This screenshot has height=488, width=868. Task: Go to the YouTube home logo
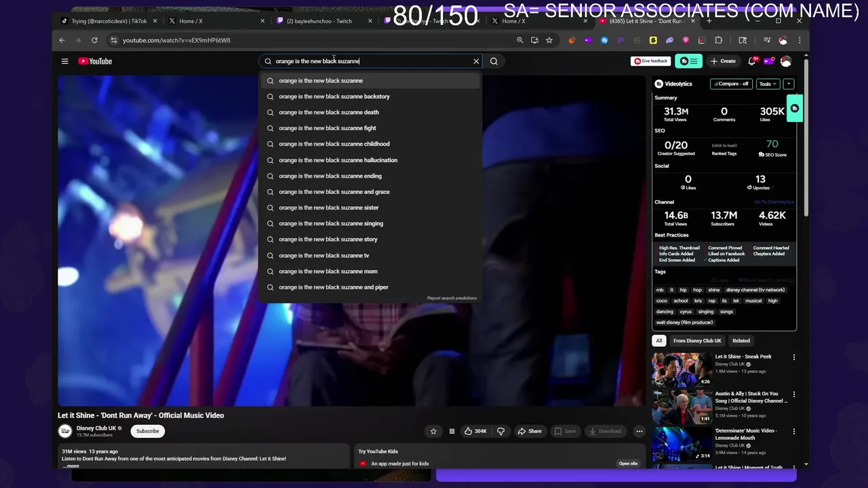click(x=95, y=61)
